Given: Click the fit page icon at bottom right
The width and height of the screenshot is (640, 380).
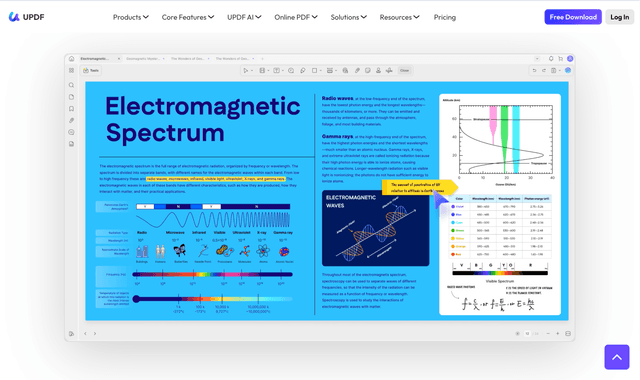Looking at the screenshot, I should click(x=568, y=333).
